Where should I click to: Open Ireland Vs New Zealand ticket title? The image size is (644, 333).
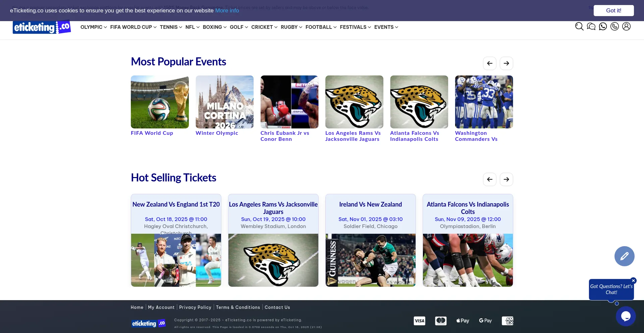[x=371, y=205]
